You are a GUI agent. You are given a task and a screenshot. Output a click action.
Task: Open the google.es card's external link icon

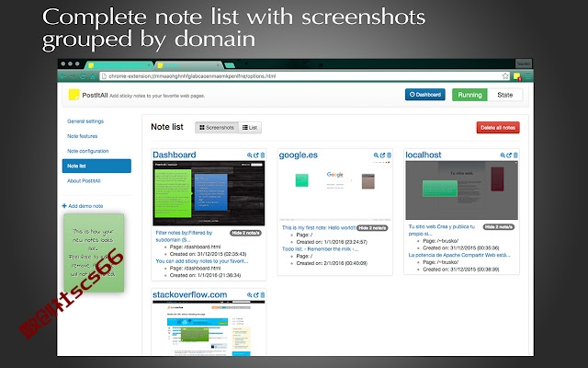pyautogui.click(x=382, y=155)
